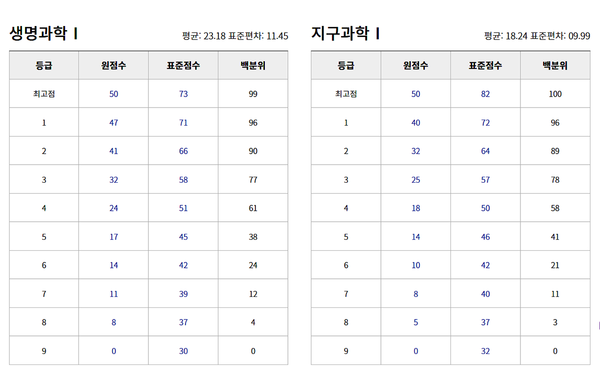600x380 pixels.
Task: Open 생명과학 I grade 1 standard score 71
Action: tap(183, 122)
